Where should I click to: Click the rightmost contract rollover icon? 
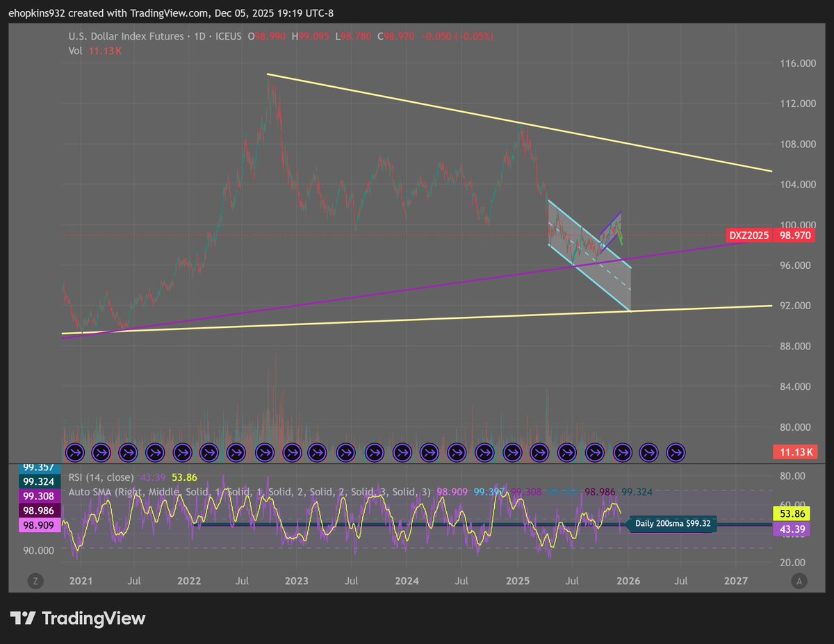pos(676,452)
